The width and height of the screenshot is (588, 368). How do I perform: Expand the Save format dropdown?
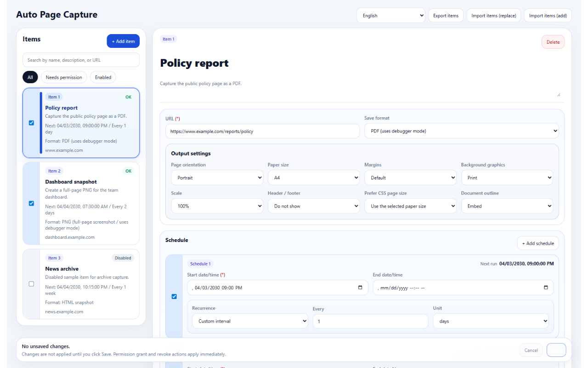pyautogui.click(x=461, y=131)
